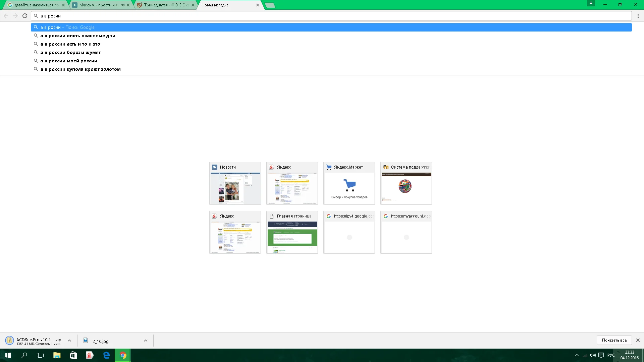This screenshot has width=644, height=362.
Task: Open Task View on taskbar
Action: 40,355
